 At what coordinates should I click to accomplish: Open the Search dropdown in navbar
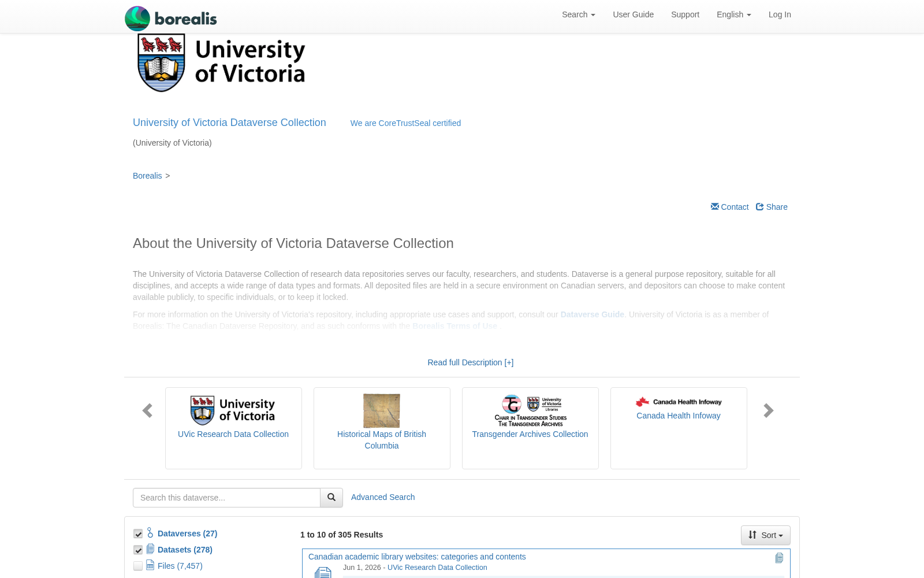579,14
